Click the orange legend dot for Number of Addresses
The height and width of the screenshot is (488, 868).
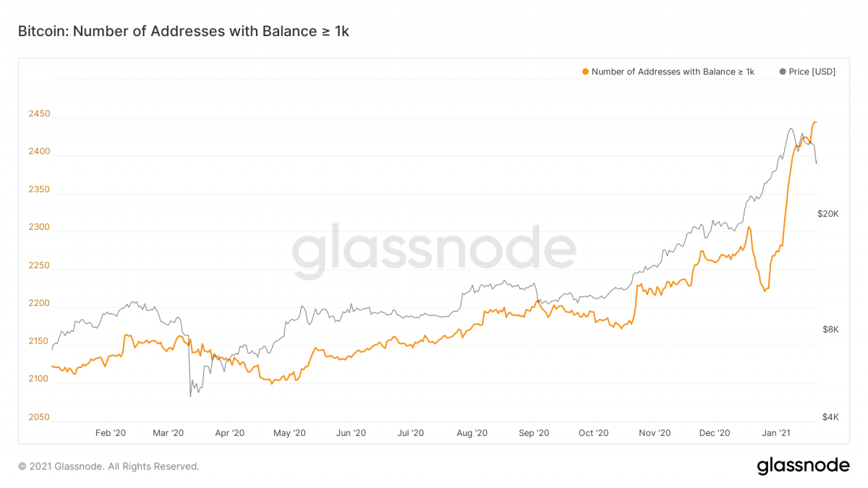585,72
